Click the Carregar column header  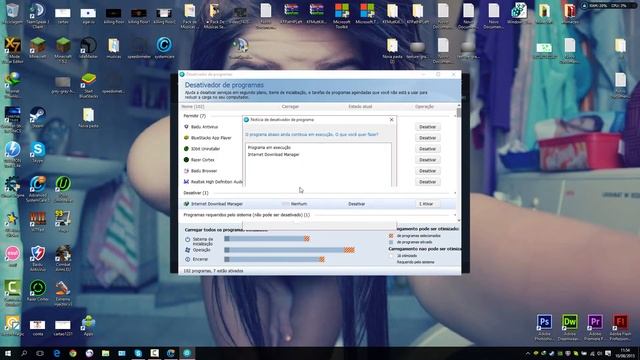coord(290,107)
